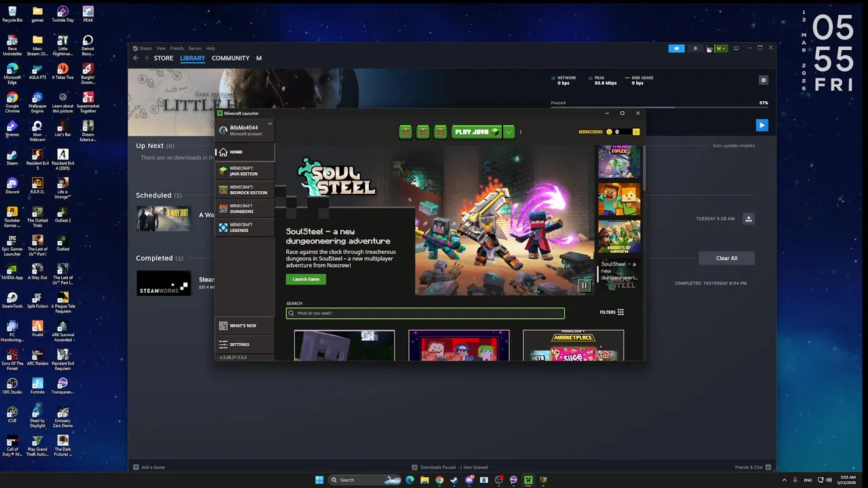Click Steam announcements megaphone icon
868x488 pixels.
tap(676, 48)
